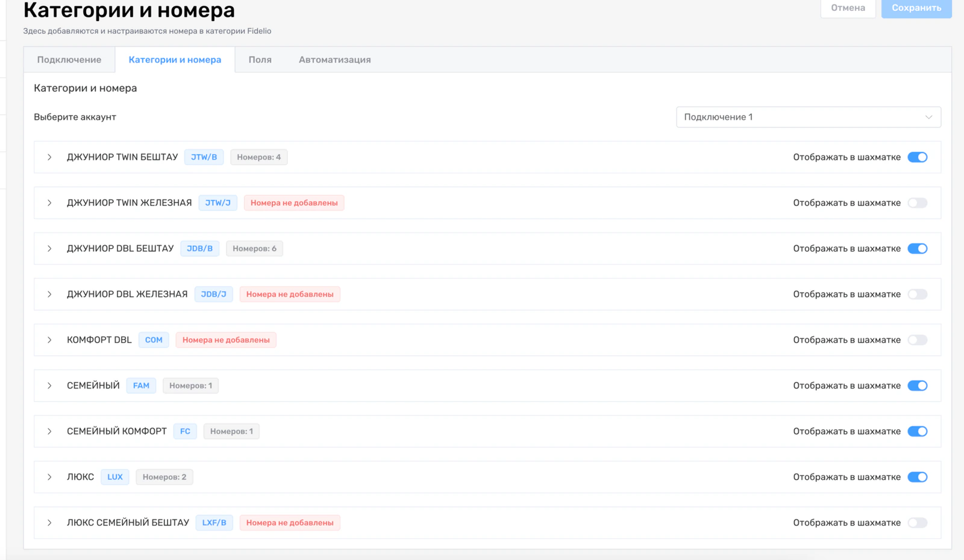Switch off chessboard display for ЛЮКС
Image resolution: width=964 pixels, height=560 pixels.
pos(918,477)
